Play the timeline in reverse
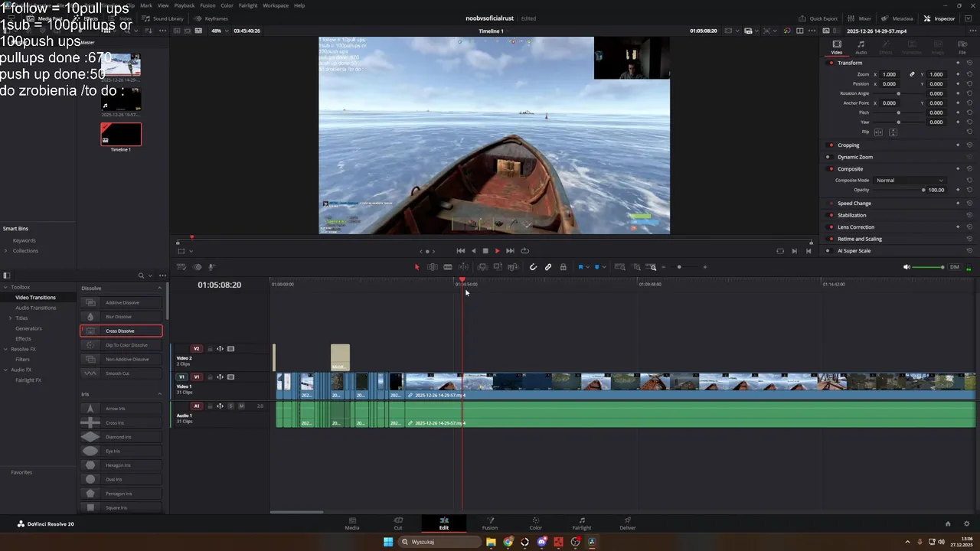Screen dimensions: 980x551 pos(473,251)
